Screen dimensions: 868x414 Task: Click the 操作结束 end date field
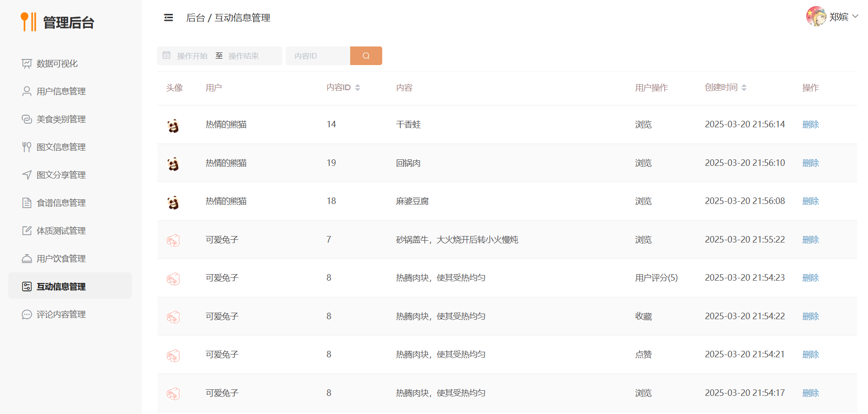[244, 56]
